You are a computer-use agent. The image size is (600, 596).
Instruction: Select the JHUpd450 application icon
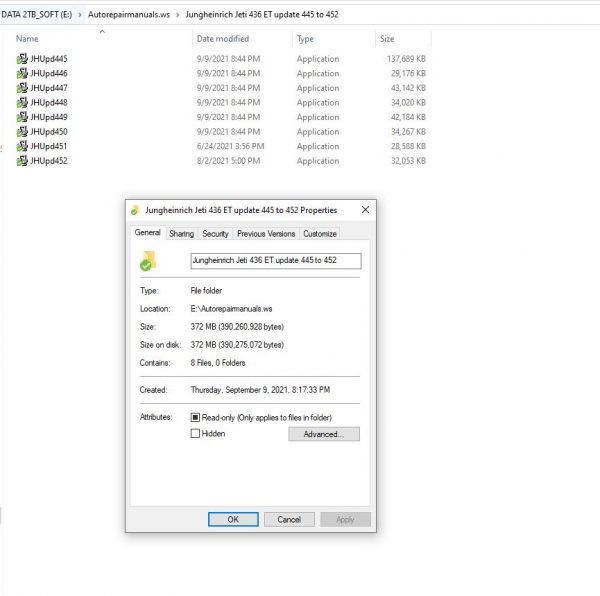tap(22, 131)
